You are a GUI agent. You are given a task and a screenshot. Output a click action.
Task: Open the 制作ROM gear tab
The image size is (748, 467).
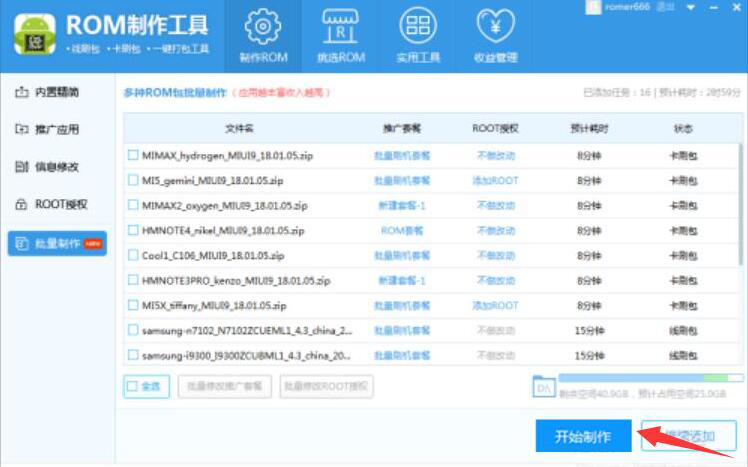tap(263, 36)
